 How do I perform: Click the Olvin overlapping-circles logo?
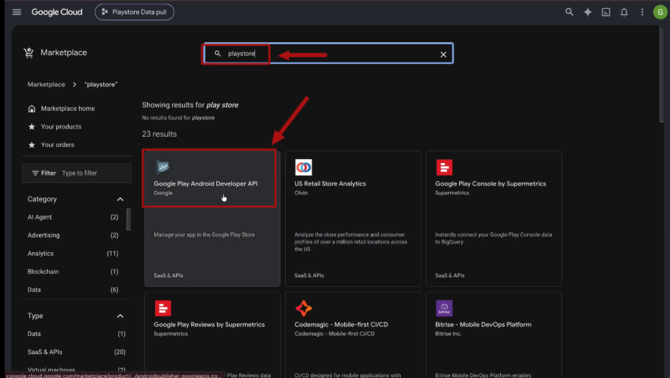point(303,167)
